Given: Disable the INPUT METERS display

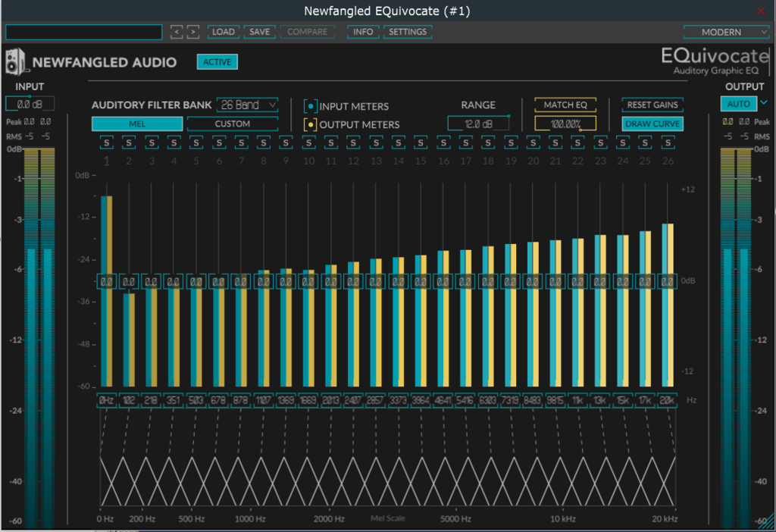Looking at the screenshot, I should point(310,106).
